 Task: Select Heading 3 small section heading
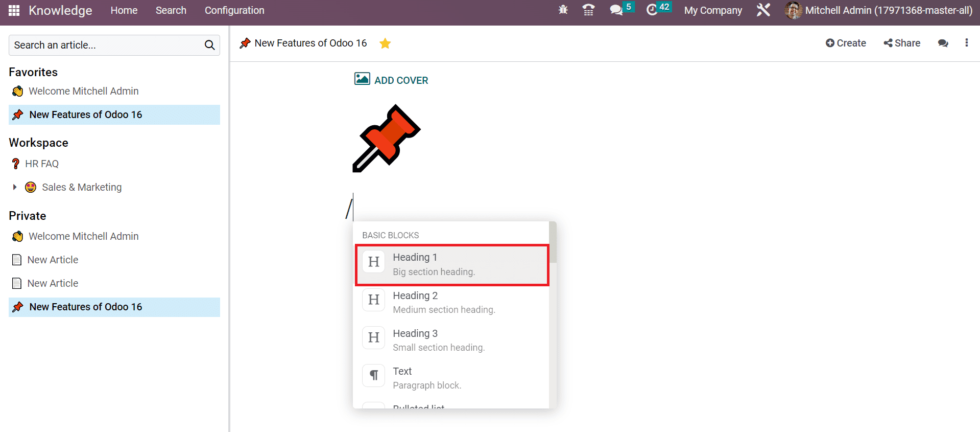coord(451,340)
